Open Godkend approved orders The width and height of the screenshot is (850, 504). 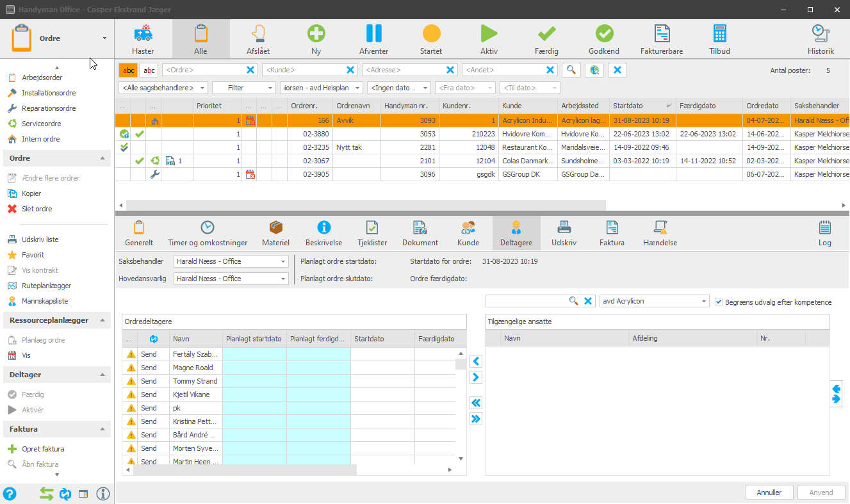click(x=604, y=39)
